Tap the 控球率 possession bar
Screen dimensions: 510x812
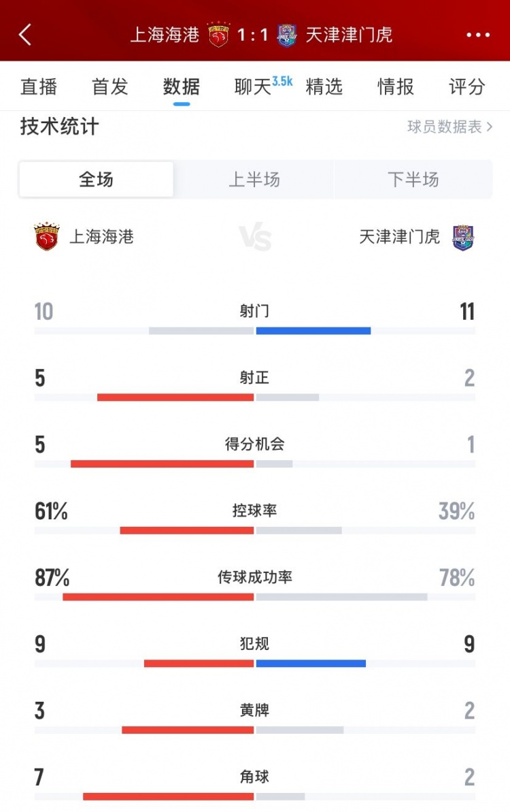[255, 530]
